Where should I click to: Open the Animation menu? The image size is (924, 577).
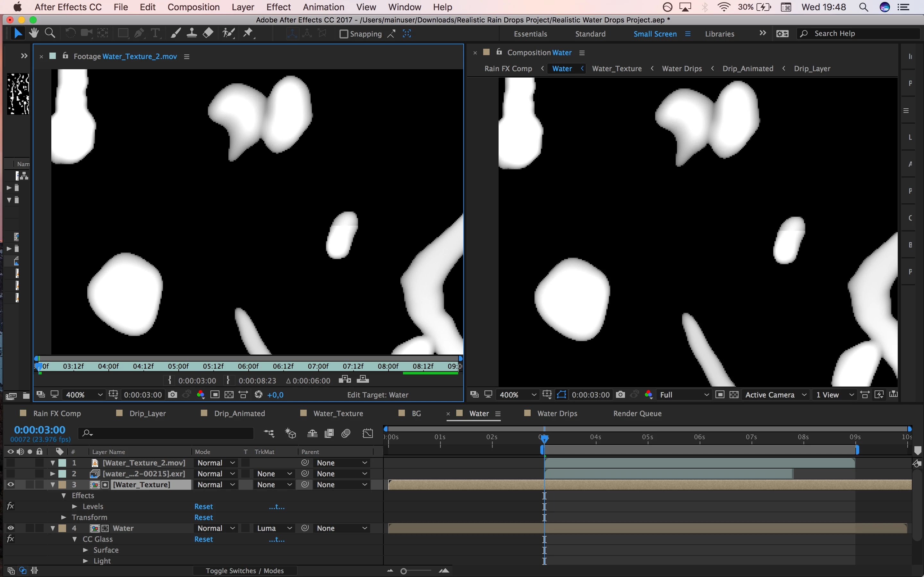click(323, 7)
